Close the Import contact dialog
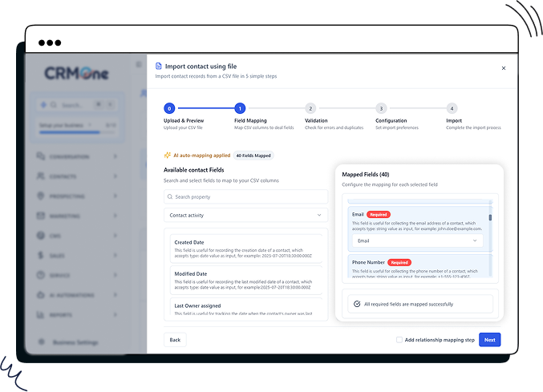This screenshot has height=392, width=543. click(504, 68)
